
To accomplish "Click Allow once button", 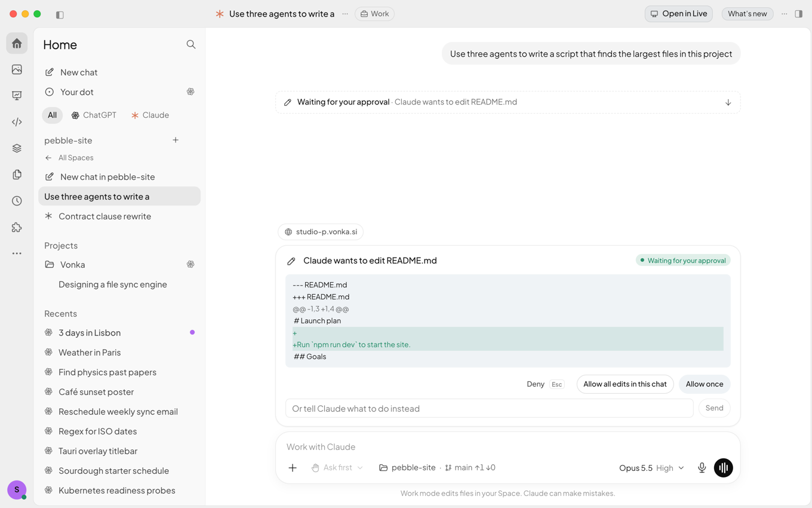I will (x=705, y=384).
